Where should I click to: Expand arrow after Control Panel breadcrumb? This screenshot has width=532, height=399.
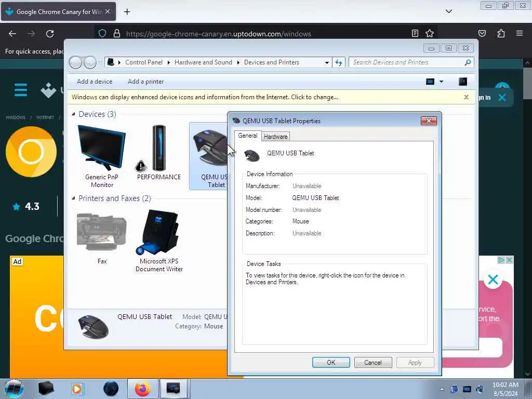click(169, 62)
